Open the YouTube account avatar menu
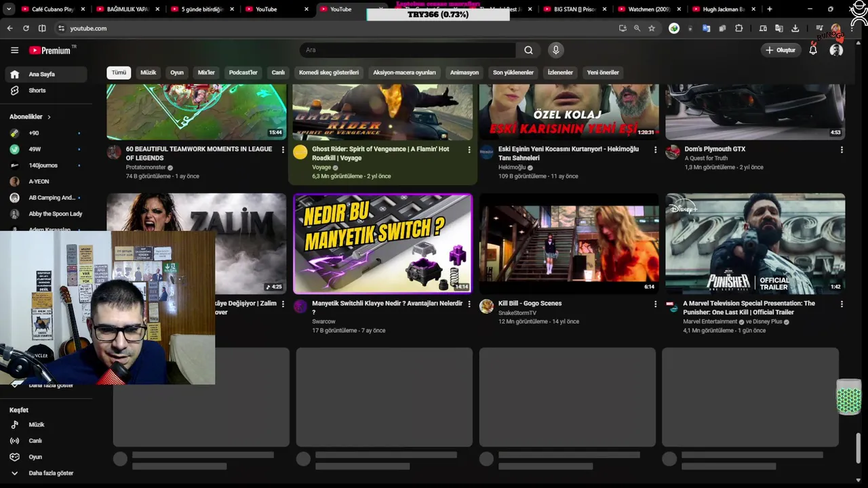The image size is (868, 488). point(836,50)
